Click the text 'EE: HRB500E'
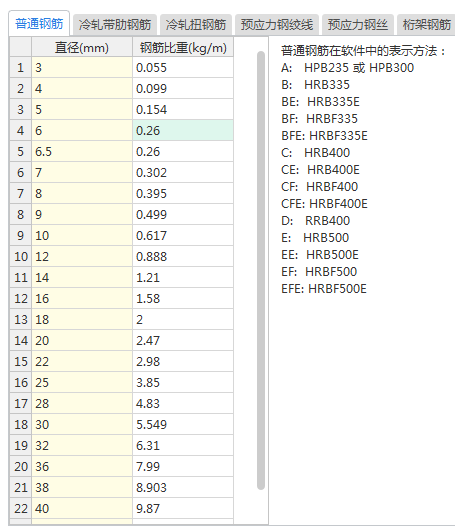The height and width of the screenshot is (528, 455). point(320,255)
